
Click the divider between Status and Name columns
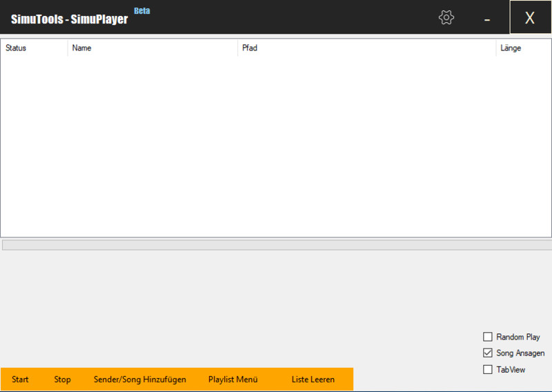(68, 48)
